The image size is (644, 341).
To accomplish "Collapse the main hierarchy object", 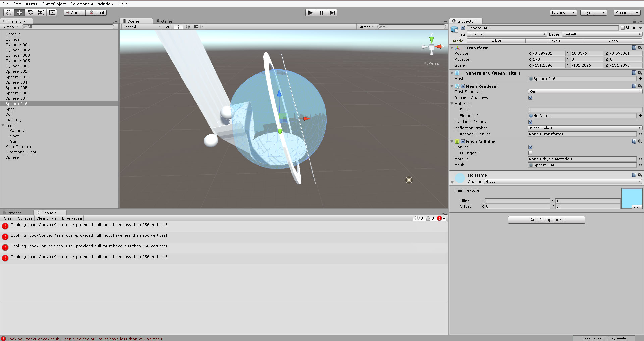I will coord(3,125).
